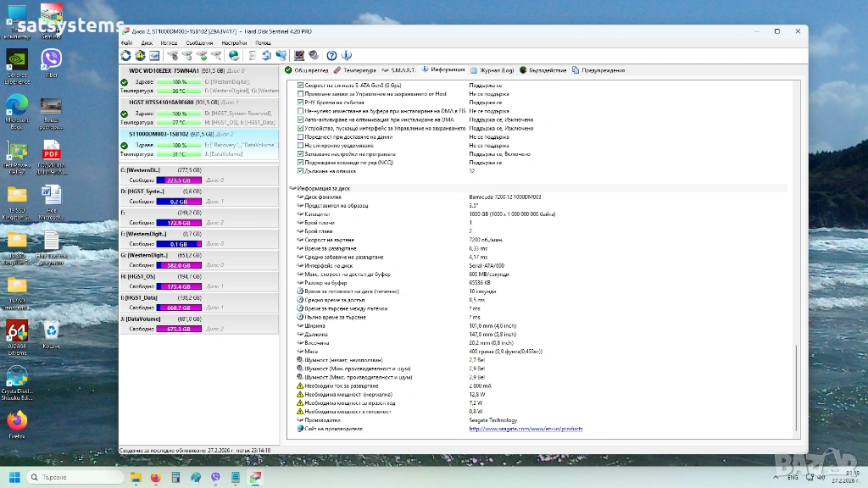Toggle the NCQ command queuing checkbox
This screenshot has width=868, height=488.
click(x=300, y=162)
